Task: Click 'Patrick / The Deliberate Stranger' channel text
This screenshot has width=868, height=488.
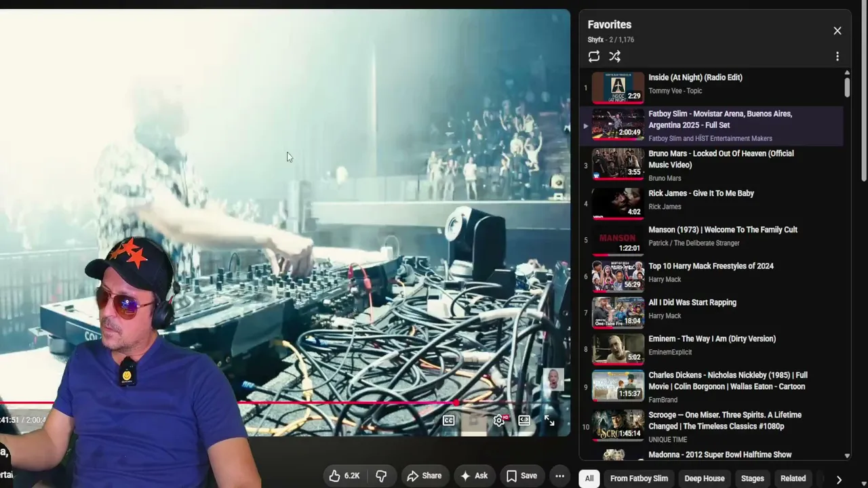Action: [694, 243]
